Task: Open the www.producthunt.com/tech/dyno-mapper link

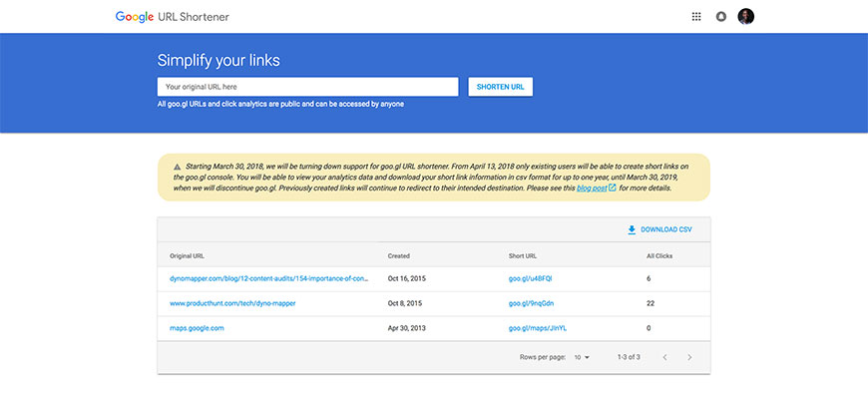Action: click(232, 303)
